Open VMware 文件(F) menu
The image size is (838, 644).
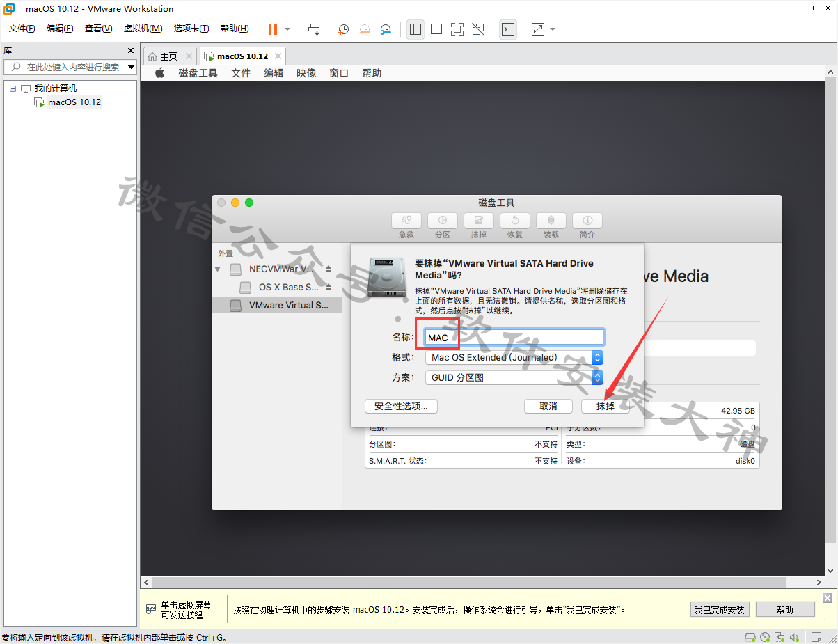[22, 29]
